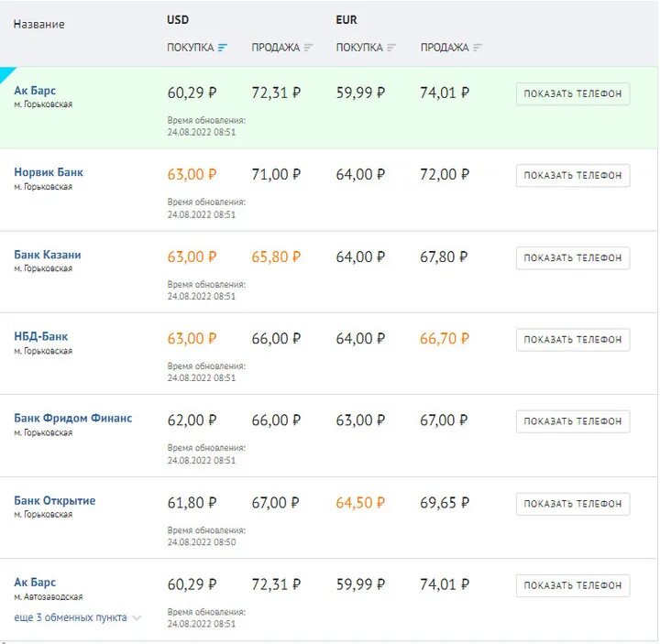The image size is (660, 644).
Task: Sort by USD Покупка sort icon
Action: [223, 48]
